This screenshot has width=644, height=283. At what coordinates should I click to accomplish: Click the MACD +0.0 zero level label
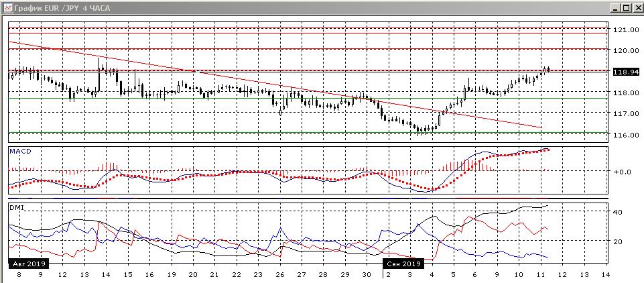(622, 172)
